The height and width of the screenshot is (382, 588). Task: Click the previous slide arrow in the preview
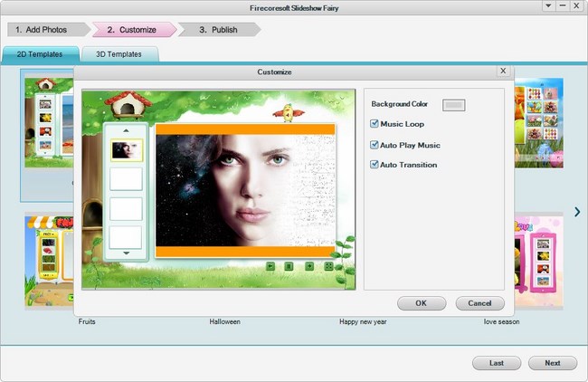tap(270, 266)
